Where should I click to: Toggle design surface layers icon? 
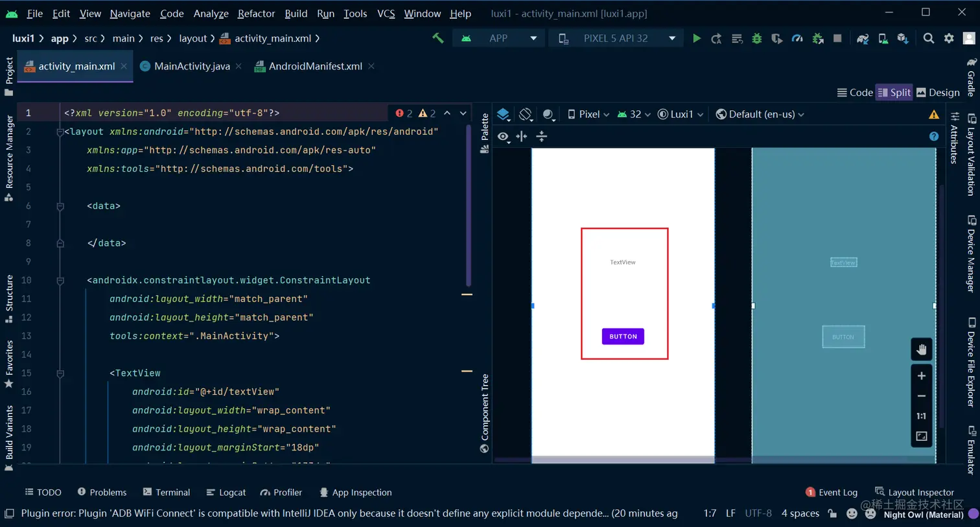pos(504,115)
